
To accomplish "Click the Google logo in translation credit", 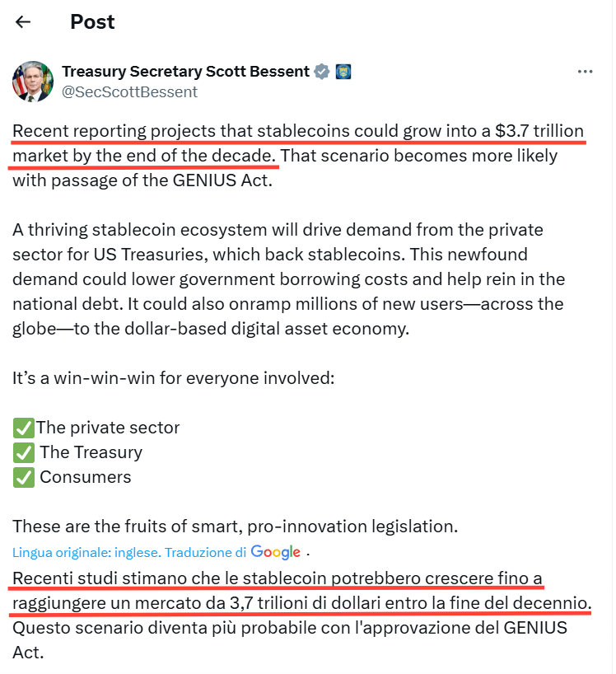I will 275,552.
